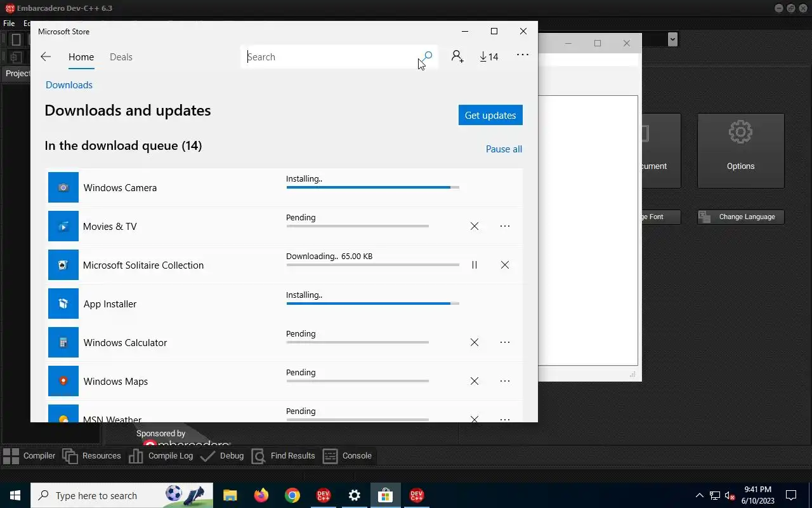Viewport: 812px width, 508px height.
Task: Open the network tray icon
Action: (715, 495)
